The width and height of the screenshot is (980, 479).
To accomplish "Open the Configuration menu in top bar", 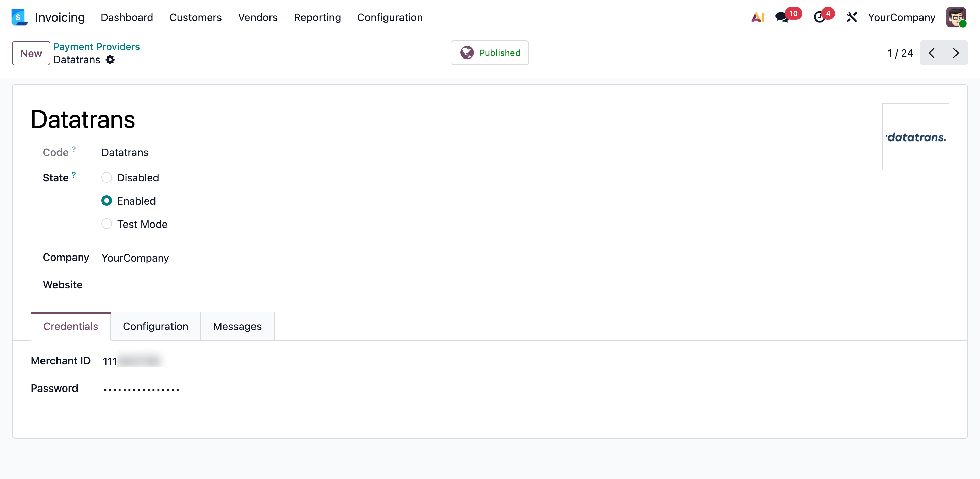I will [x=390, y=17].
